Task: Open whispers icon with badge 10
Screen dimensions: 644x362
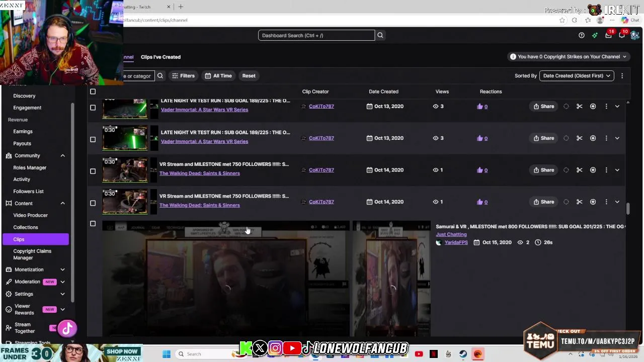Action: point(622,35)
